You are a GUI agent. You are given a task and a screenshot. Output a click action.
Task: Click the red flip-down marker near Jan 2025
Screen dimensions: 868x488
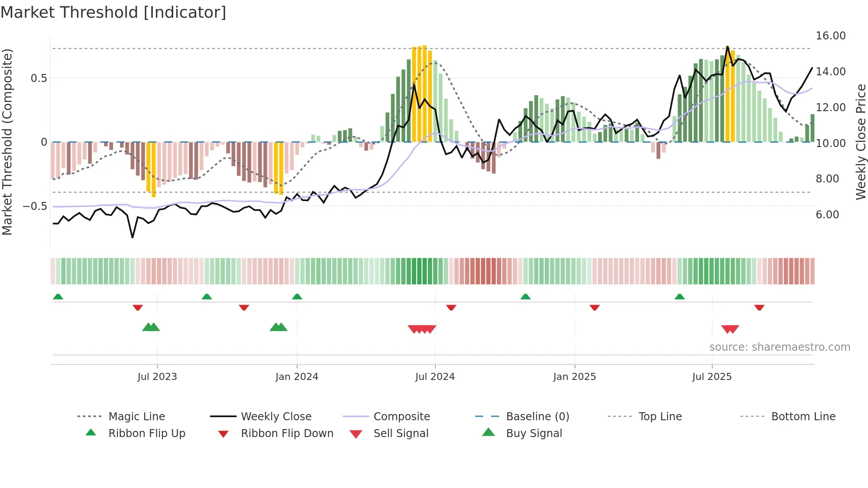[x=594, y=307]
